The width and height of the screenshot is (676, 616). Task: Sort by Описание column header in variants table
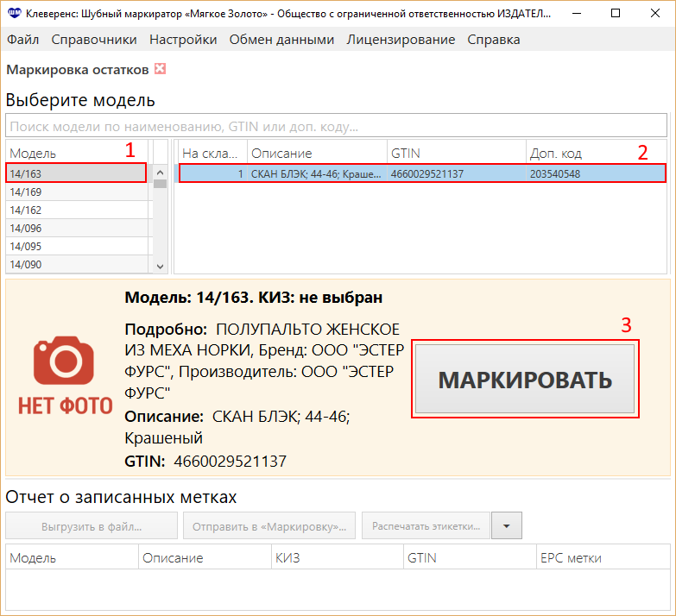coord(317,153)
